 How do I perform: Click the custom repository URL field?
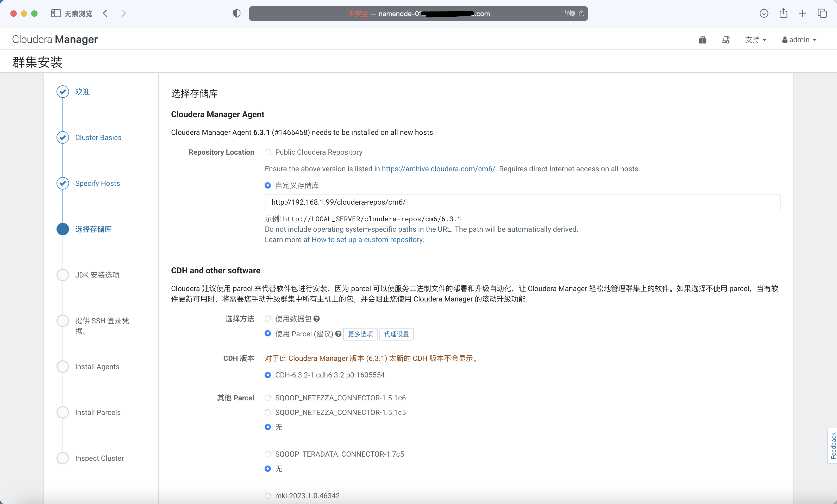pos(522,202)
